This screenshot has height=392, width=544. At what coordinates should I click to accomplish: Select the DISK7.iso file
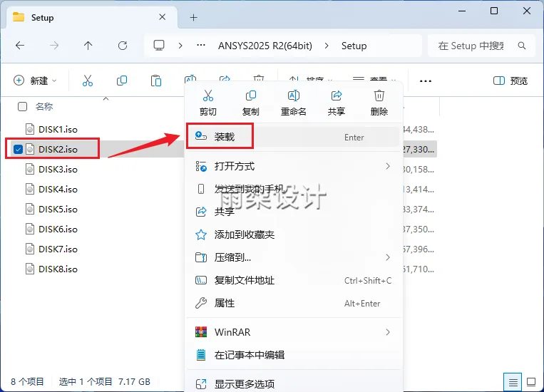click(x=58, y=249)
